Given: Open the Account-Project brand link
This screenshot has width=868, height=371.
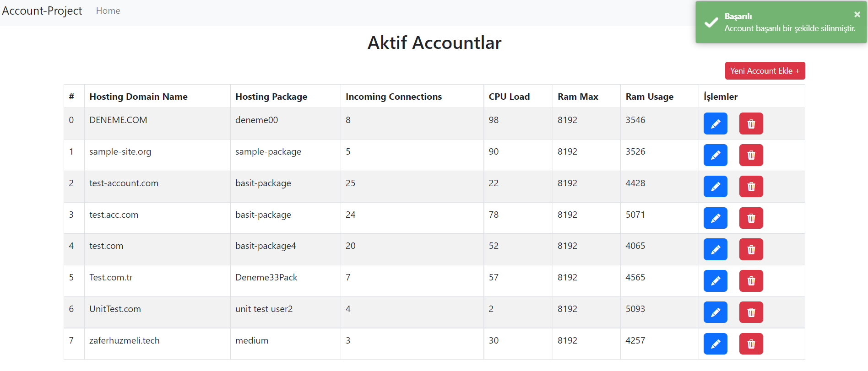Looking at the screenshot, I should [42, 11].
